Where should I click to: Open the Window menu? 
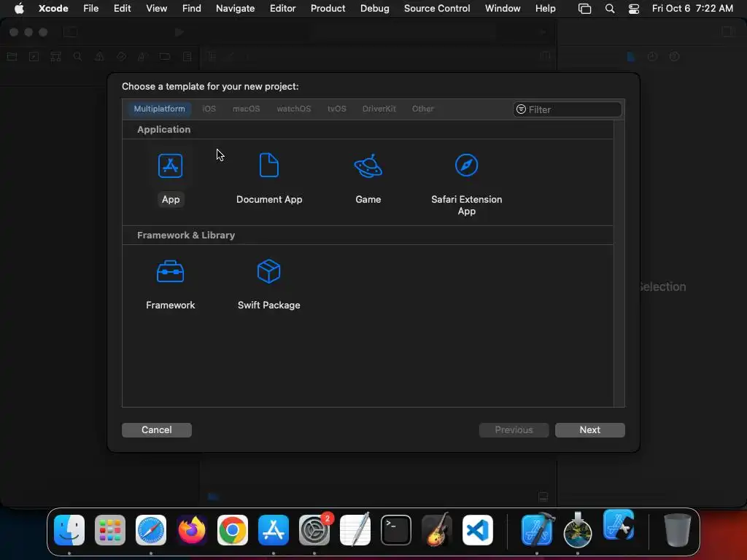point(503,8)
